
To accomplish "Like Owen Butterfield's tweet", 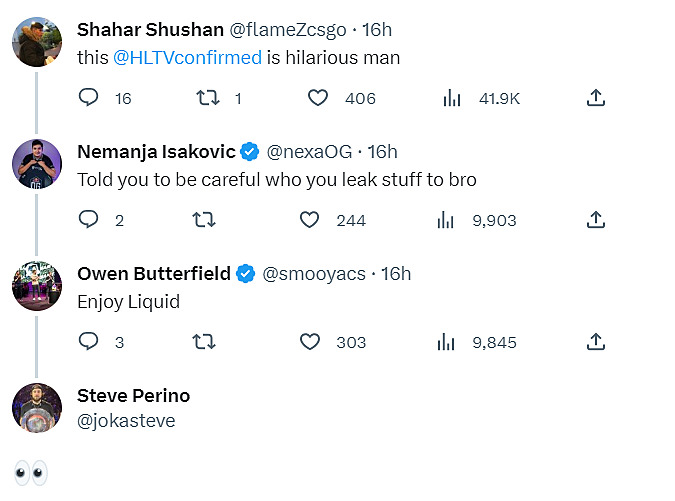I will tap(310, 342).
